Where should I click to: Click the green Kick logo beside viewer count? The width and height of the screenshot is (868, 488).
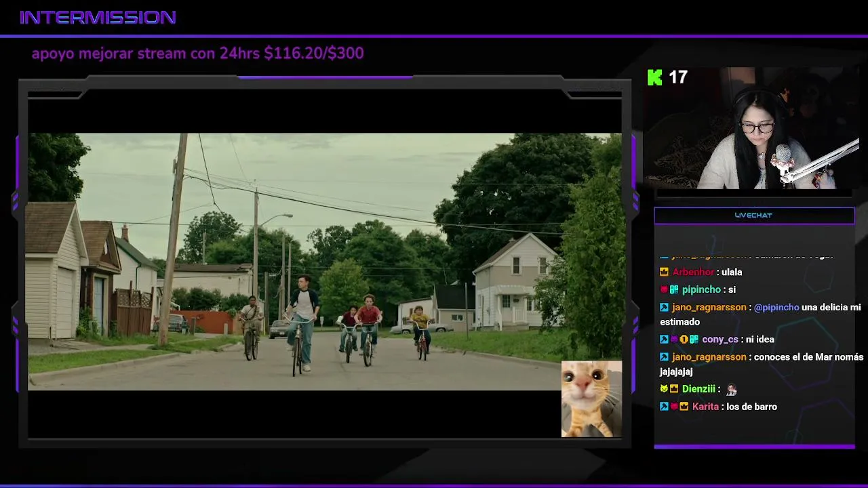[x=654, y=77]
